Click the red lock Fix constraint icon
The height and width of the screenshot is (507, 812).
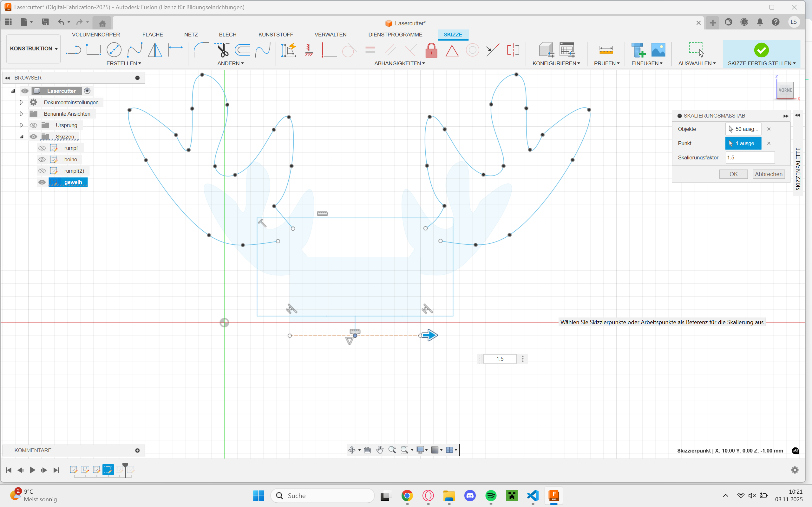[x=431, y=51]
